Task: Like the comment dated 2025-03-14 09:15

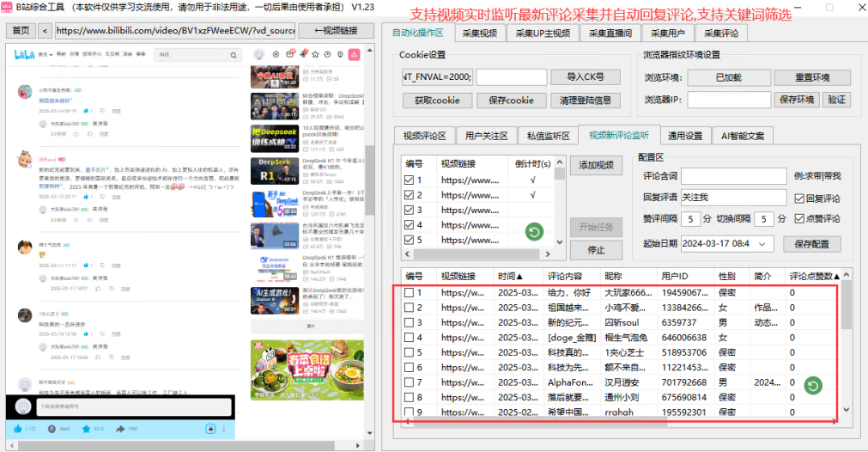Action: pos(86,111)
